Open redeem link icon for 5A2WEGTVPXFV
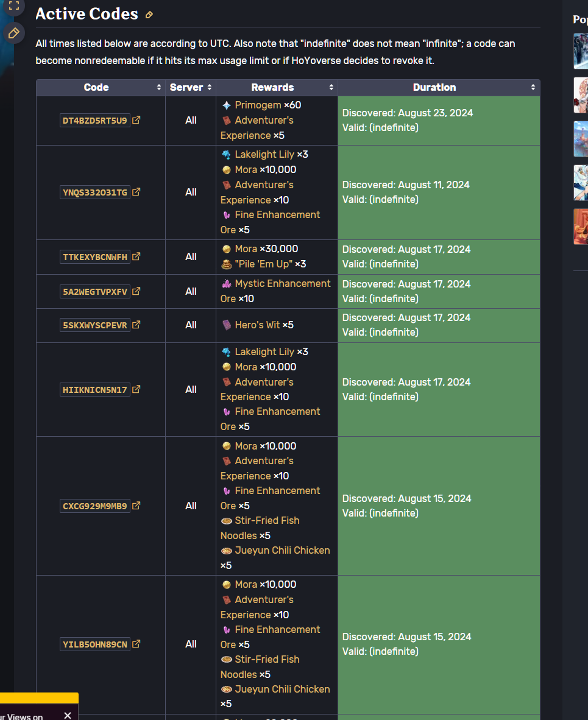This screenshot has width=588, height=720. [x=136, y=291]
